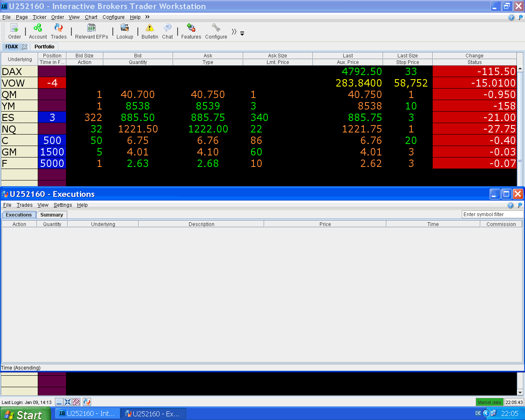Sort executions by Commission column
The image size is (525, 420).
click(501, 224)
